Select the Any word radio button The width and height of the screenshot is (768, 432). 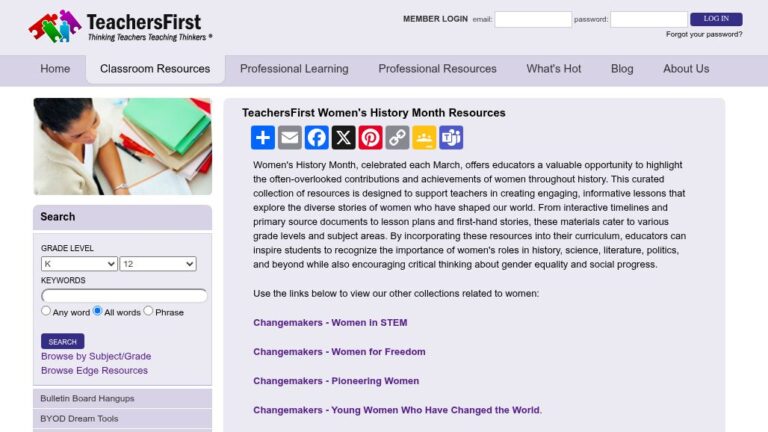tap(46, 311)
